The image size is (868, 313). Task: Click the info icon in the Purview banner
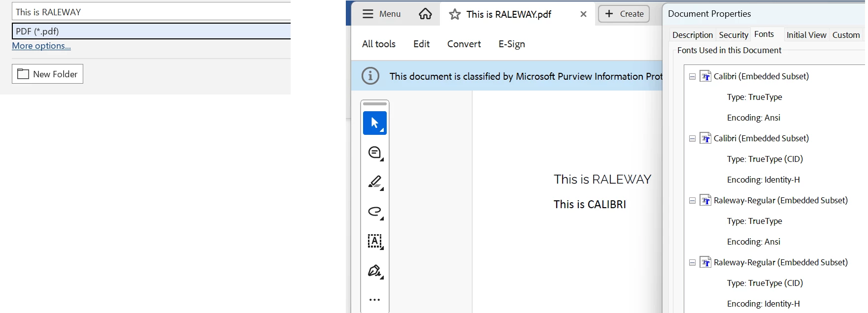(370, 76)
